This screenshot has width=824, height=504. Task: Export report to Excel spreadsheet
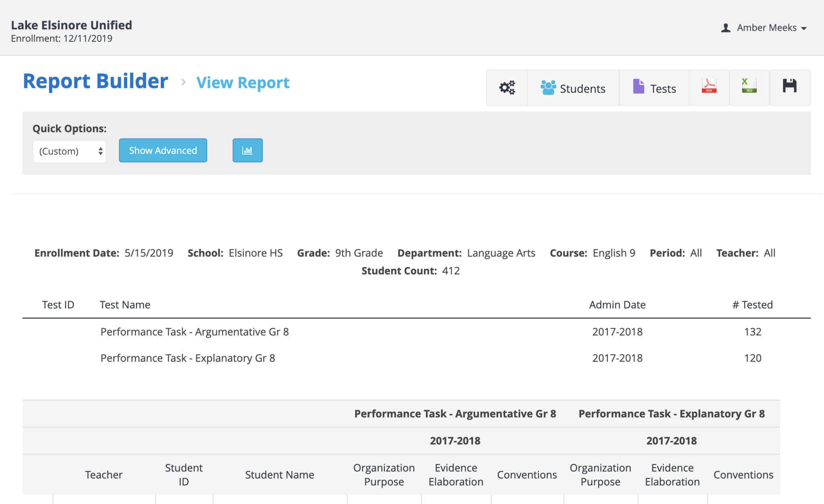pos(749,86)
